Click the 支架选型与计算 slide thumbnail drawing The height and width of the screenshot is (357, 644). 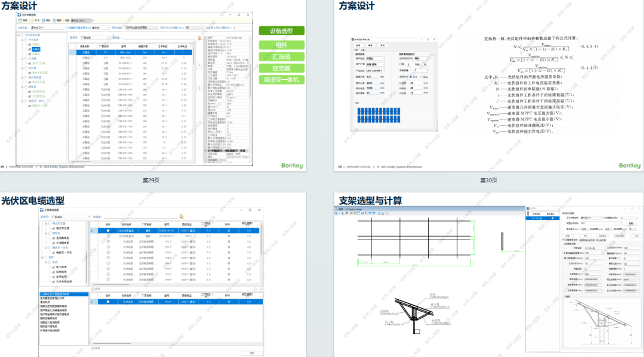point(489,281)
